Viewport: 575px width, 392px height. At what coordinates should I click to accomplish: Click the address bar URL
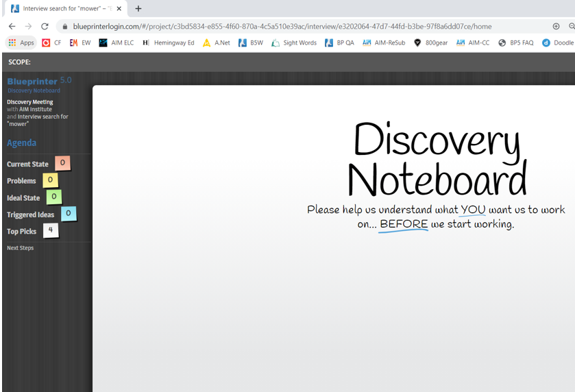(282, 27)
